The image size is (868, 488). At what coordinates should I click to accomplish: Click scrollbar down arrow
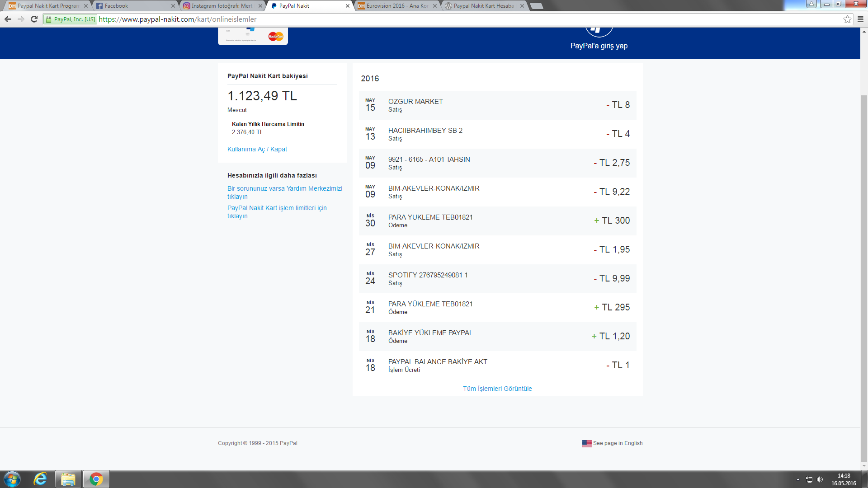[x=864, y=466]
